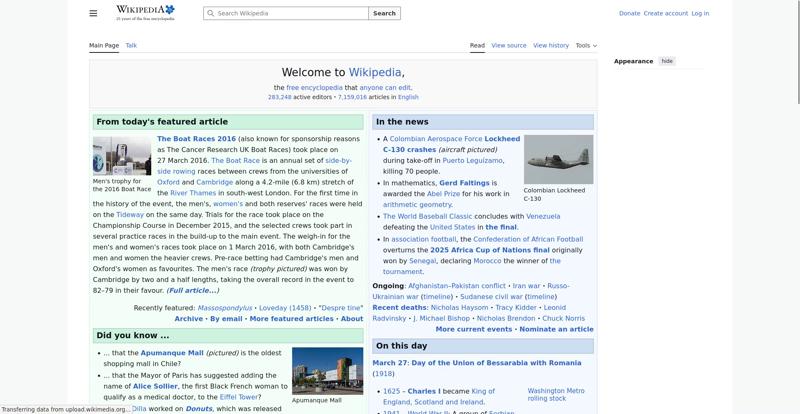Switch to the Talk tab
Viewport: 800px width, 414px height.
(131, 45)
